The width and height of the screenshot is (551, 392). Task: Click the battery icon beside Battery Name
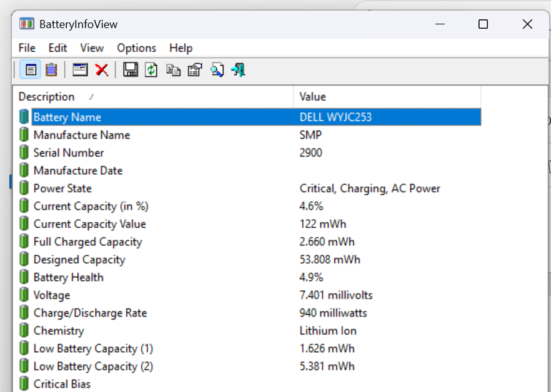[24, 117]
